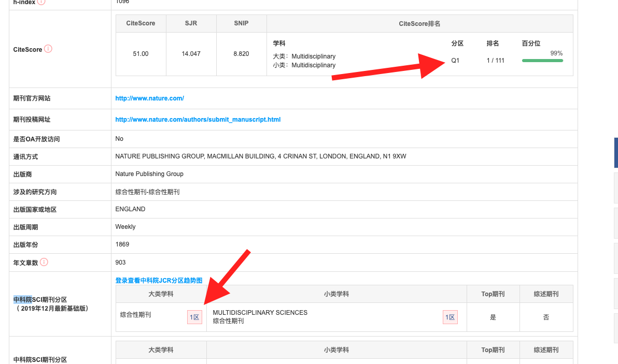
Task: Select the CiteScore排名 header
Action: click(x=420, y=24)
